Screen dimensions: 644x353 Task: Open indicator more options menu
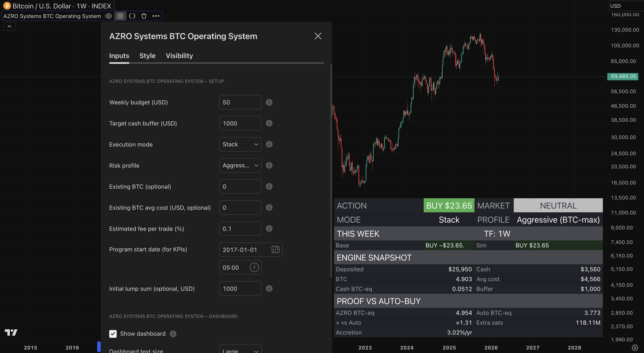[156, 16]
